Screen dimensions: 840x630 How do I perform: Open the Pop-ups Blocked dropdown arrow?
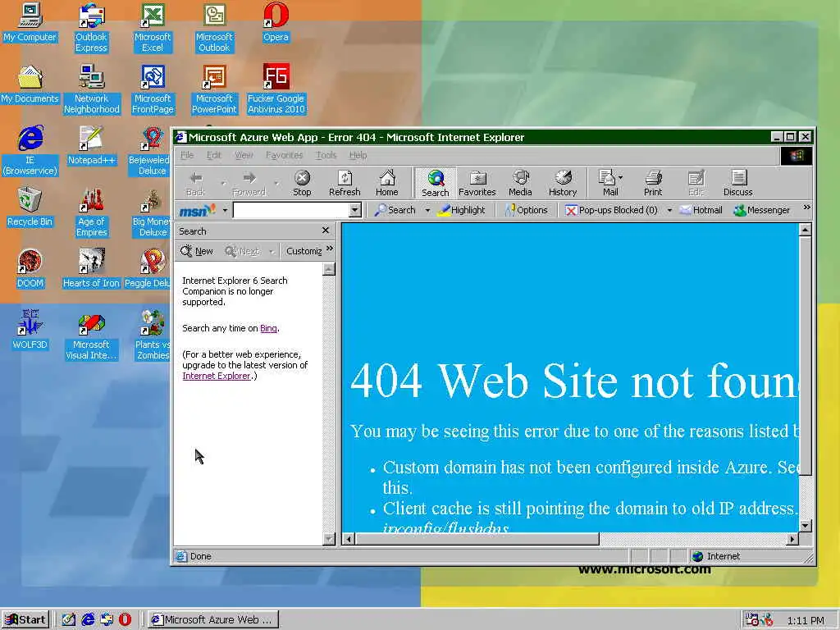[669, 210]
